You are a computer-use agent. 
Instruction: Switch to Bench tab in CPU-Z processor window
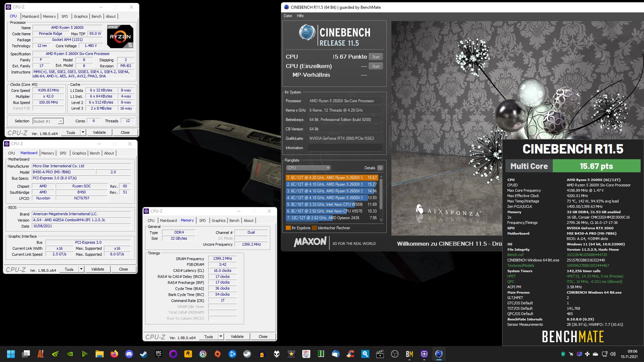(96, 16)
